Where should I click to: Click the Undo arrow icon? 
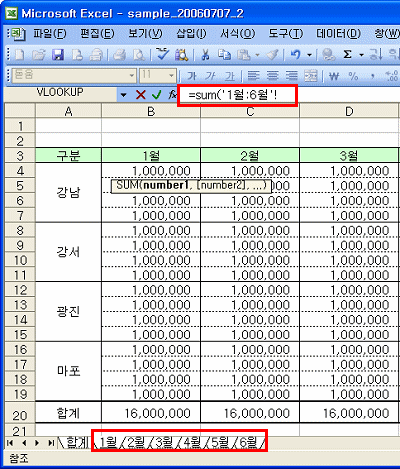296,55
